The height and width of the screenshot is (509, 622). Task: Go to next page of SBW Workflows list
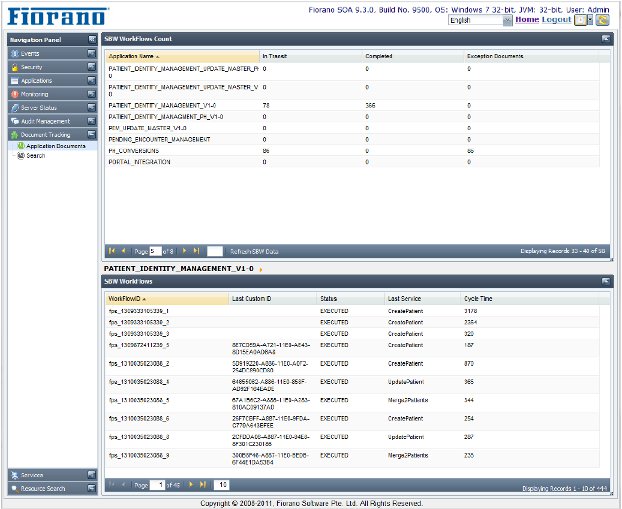191,484
